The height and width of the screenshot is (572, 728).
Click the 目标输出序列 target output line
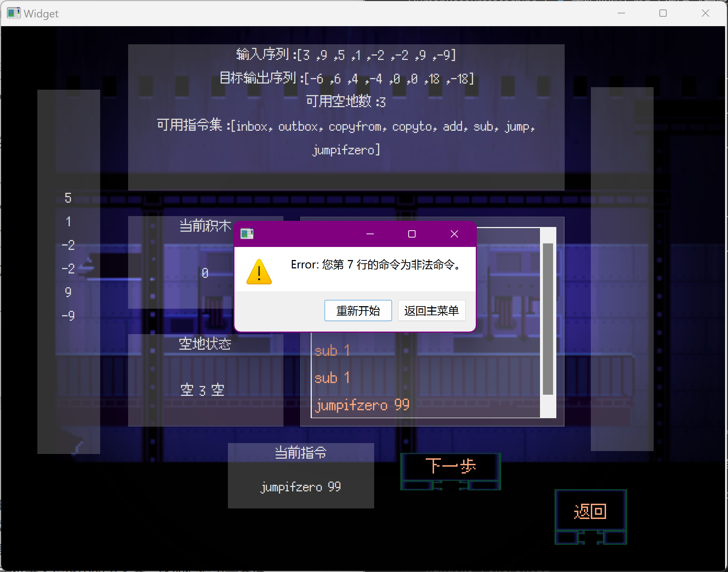click(347, 78)
